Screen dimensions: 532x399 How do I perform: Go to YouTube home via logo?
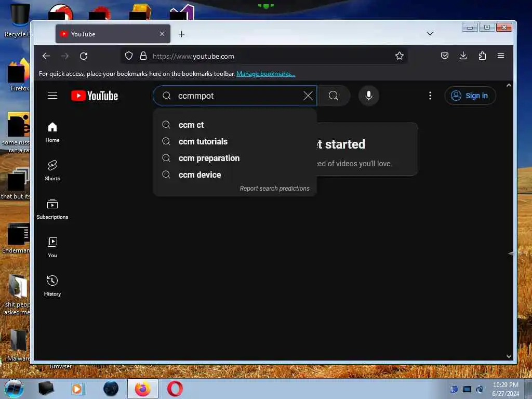[95, 96]
